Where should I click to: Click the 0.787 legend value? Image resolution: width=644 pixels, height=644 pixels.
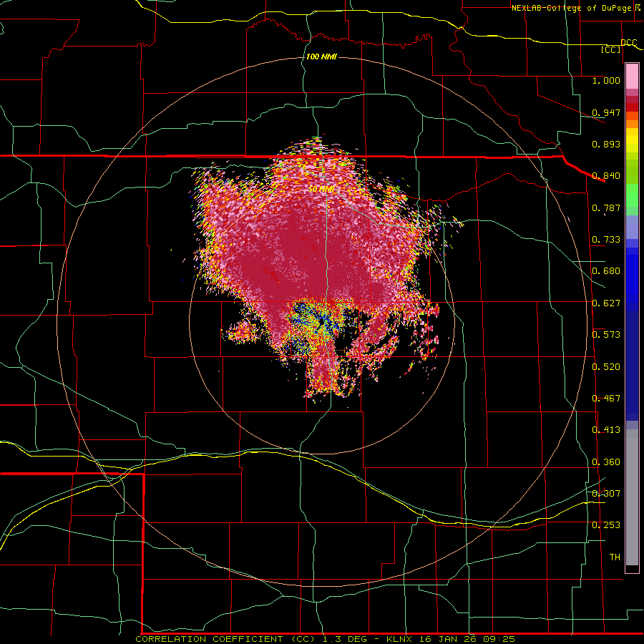pos(606,208)
